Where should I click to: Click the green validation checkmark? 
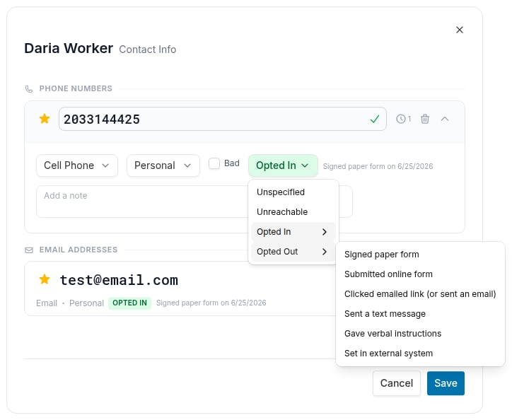[375, 119]
